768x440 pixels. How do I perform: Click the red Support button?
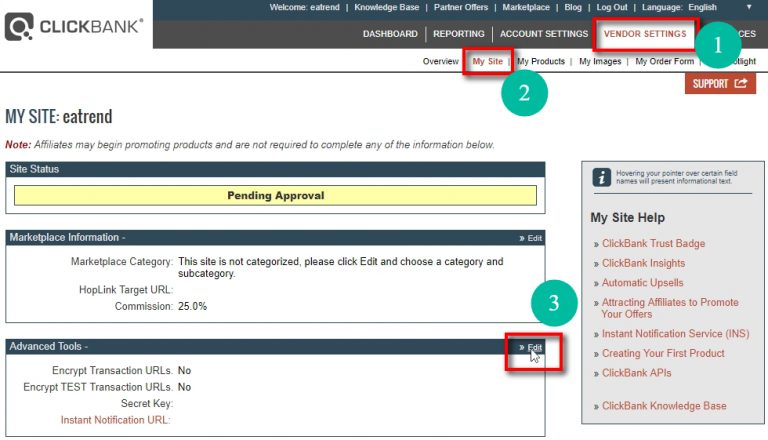coord(720,84)
